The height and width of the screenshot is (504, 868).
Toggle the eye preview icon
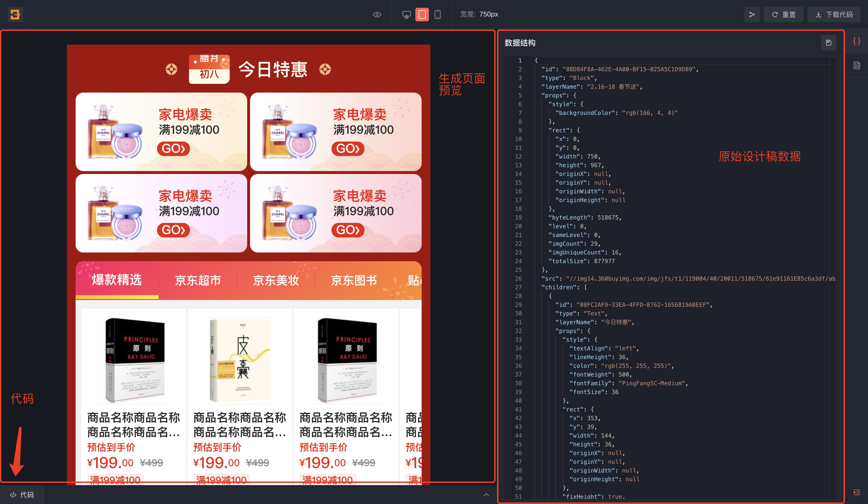click(377, 15)
